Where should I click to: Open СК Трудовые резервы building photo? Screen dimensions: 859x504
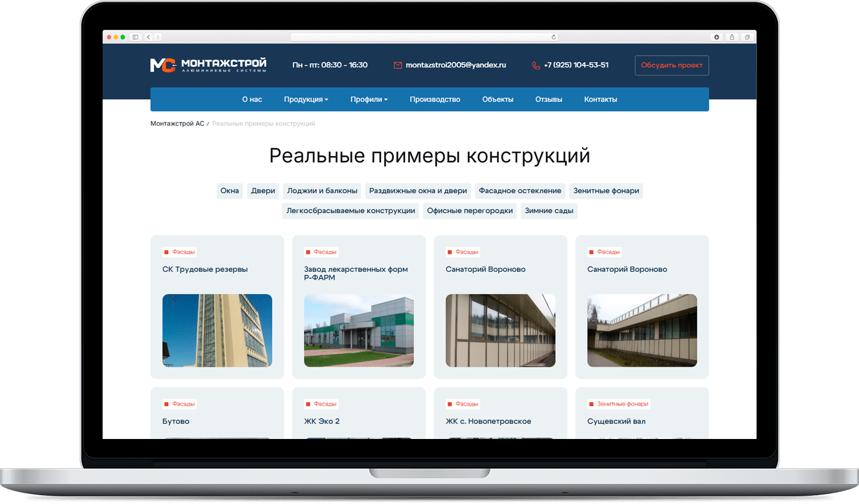coord(217,330)
